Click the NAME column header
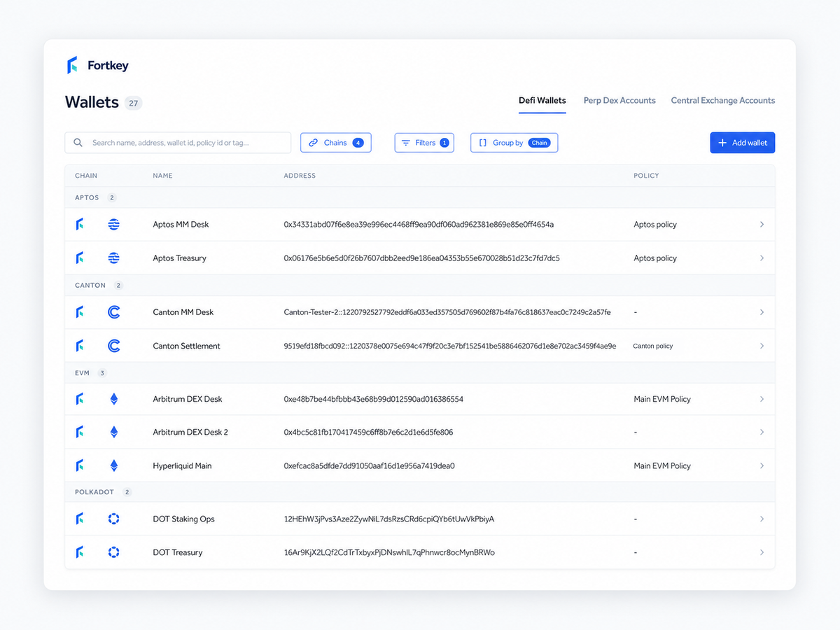The image size is (840, 630). (x=162, y=176)
